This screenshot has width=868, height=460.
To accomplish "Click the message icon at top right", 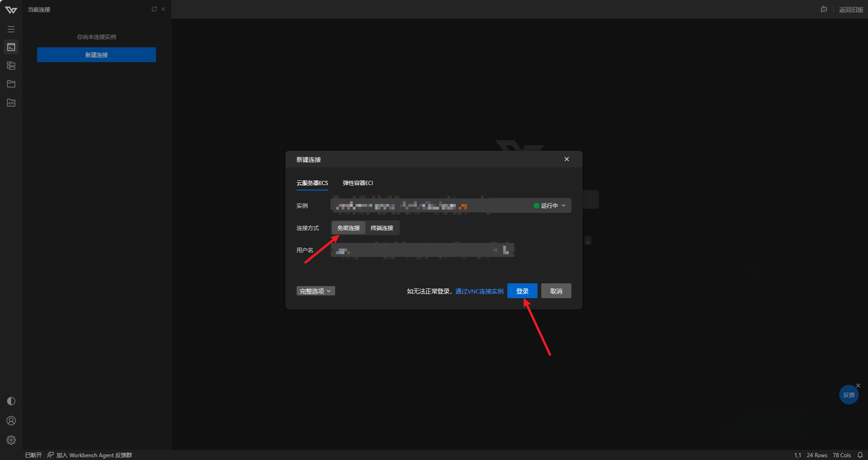I will (x=824, y=9).
